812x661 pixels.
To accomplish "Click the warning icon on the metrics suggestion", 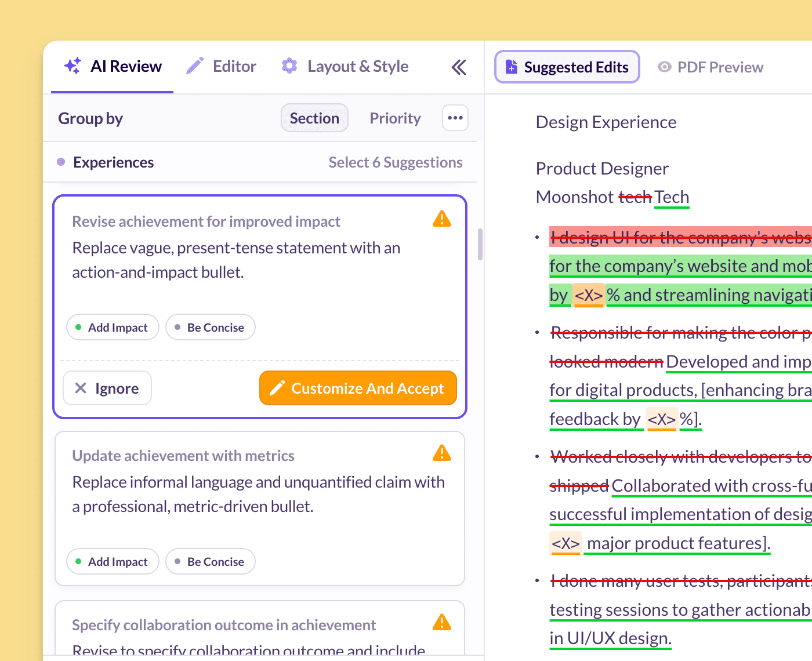I will pyautogui.click(x=441, y=453).
